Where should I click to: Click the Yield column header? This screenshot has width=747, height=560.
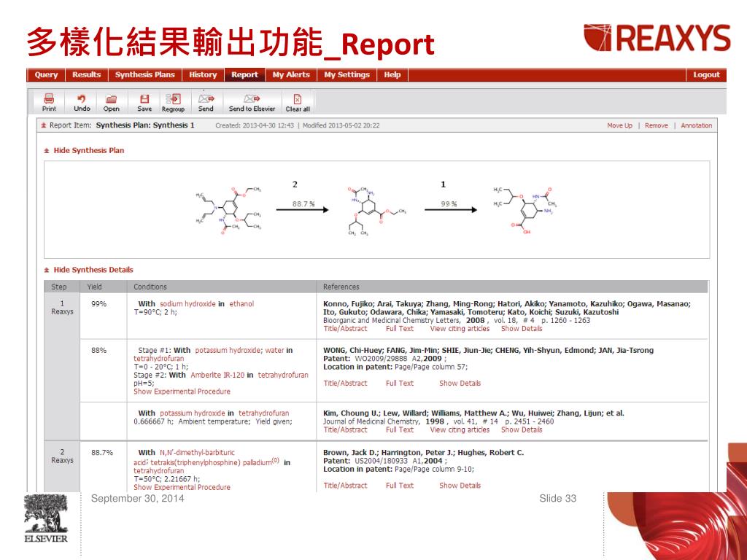tap(94, 287)
